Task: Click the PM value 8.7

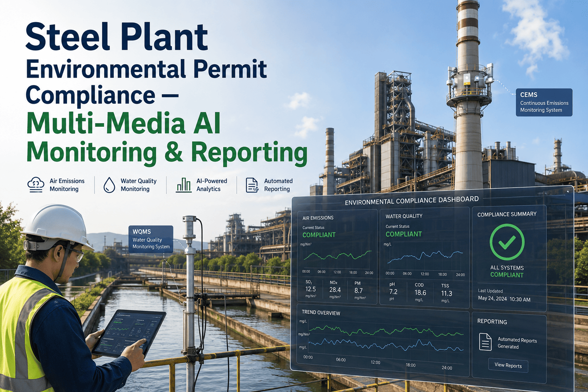Action: (x=358, y=291)
